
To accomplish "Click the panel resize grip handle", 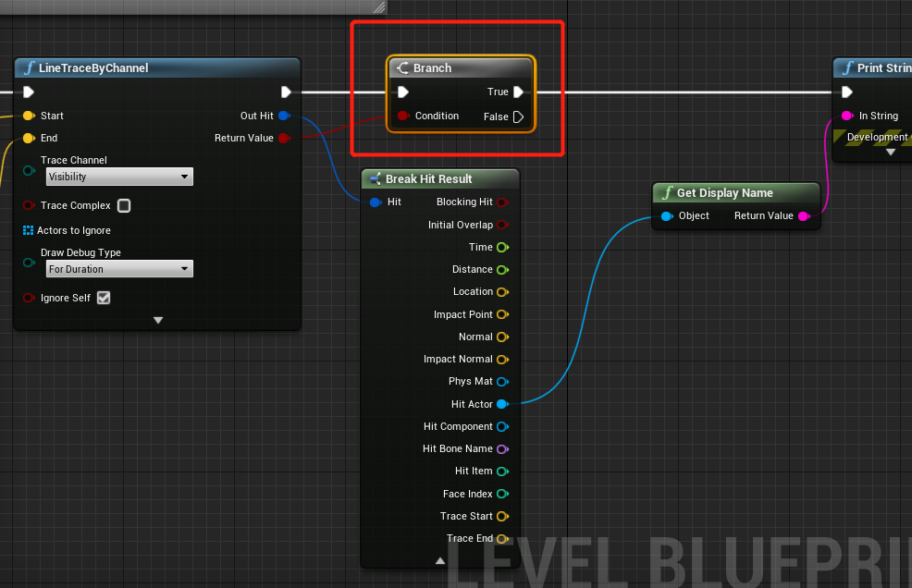I will pyautogui.click(x=379, y=7).
